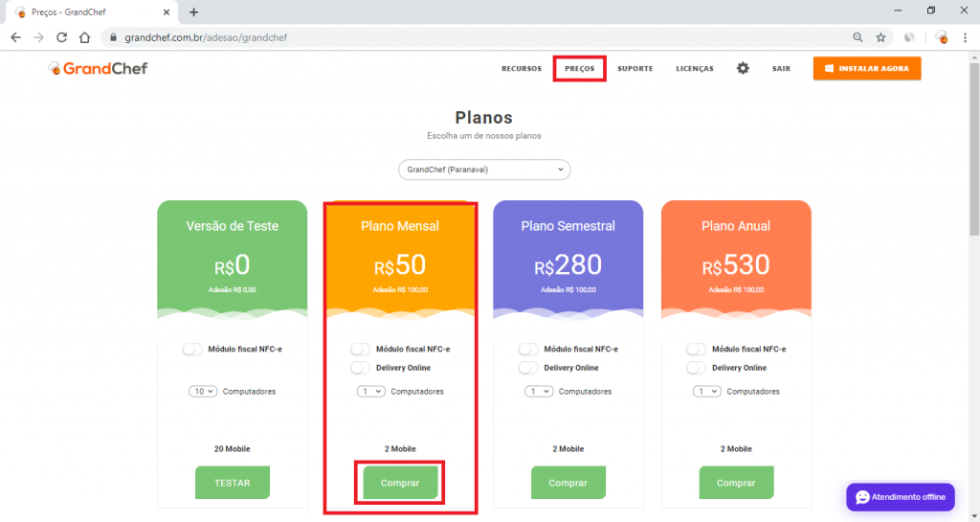Open the Atendimento offline chat widget
This screenshot has width=980, height=522.
[x=900, y=497]
